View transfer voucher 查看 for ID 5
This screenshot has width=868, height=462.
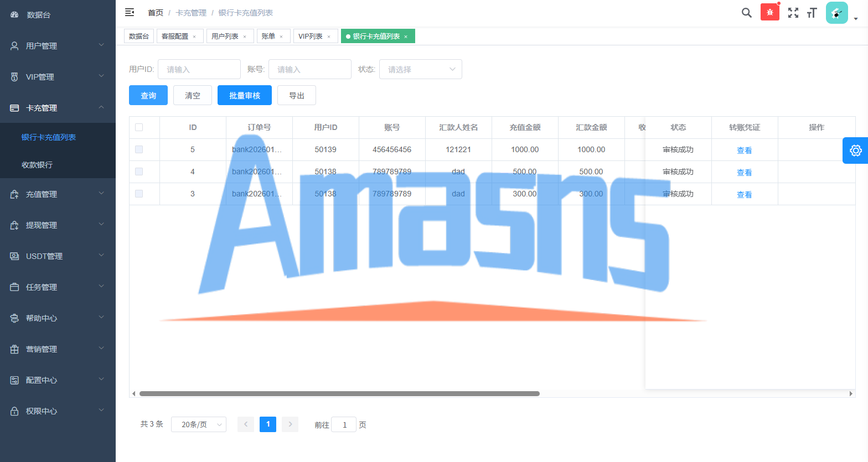(x=745, y=150)
